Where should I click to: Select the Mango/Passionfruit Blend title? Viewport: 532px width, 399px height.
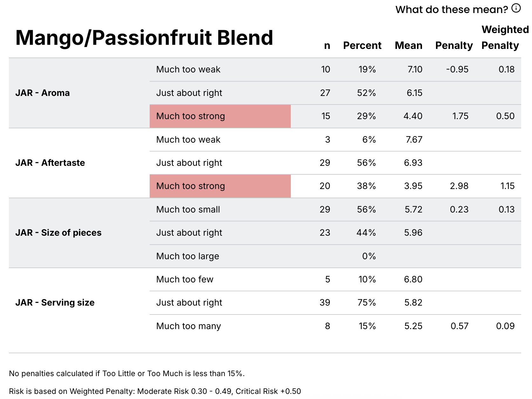tap(144, 38)
